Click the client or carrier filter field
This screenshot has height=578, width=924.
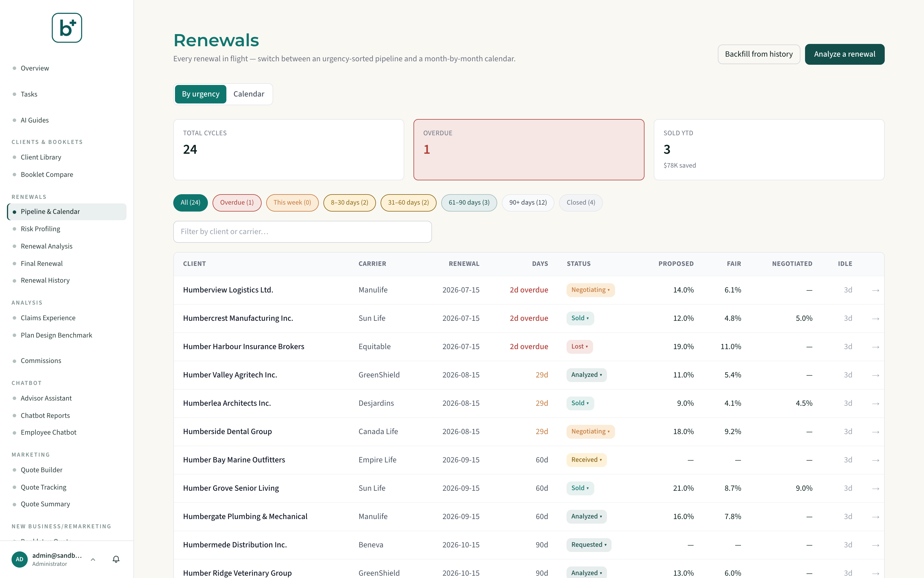302,232
